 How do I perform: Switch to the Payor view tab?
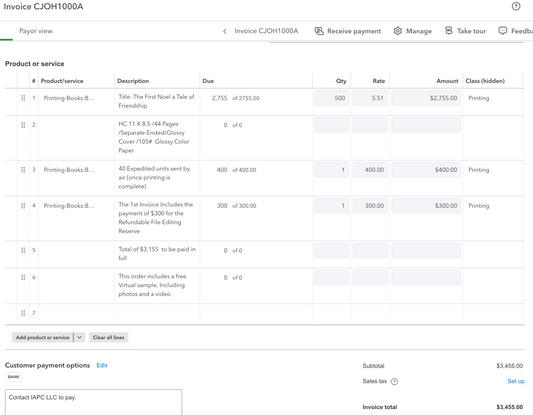(36, 31)
